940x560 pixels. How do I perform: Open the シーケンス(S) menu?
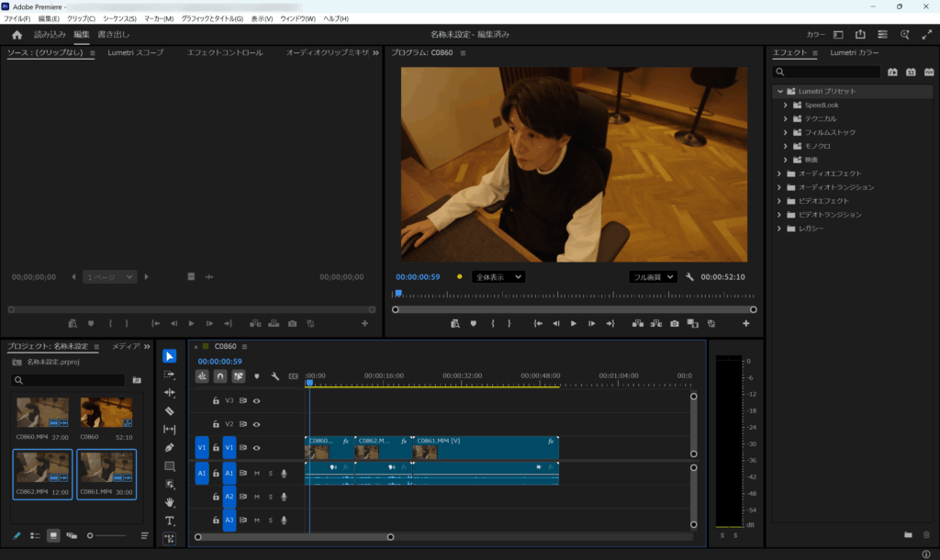119,18
